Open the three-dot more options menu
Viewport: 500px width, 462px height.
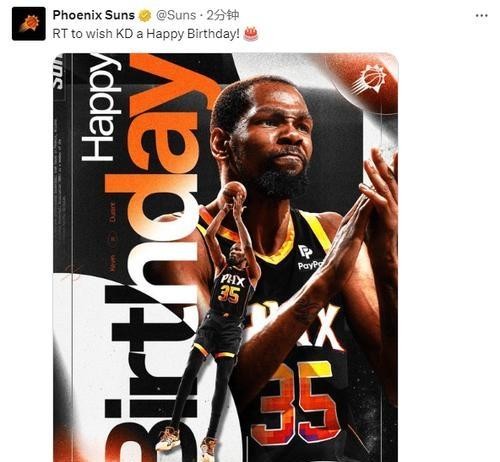pyautogui.click(x=482, y=15)
